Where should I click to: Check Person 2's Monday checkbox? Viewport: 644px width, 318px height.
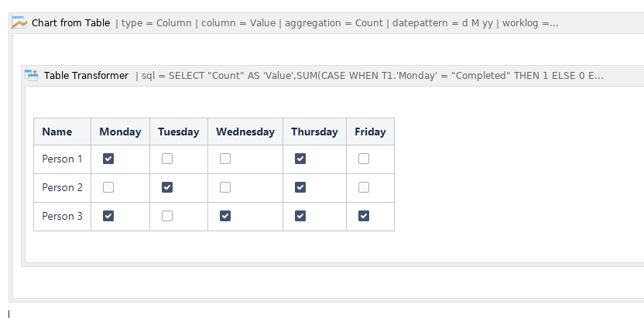108,187
